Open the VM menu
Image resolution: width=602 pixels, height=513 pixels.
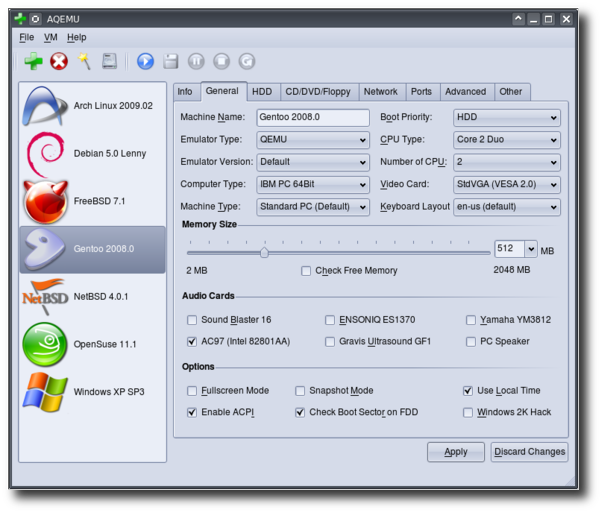click(51, 37)
